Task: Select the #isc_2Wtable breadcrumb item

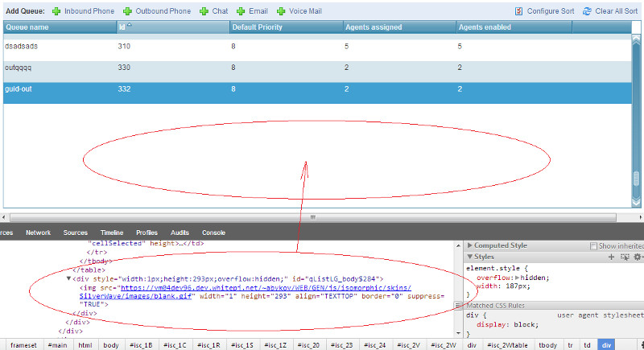Action: [509, 344]
